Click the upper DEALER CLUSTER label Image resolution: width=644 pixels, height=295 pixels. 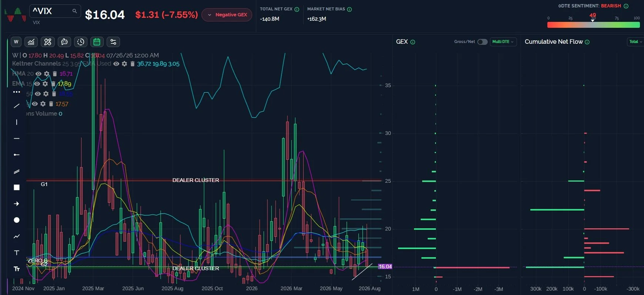click(x=196, y=180)
